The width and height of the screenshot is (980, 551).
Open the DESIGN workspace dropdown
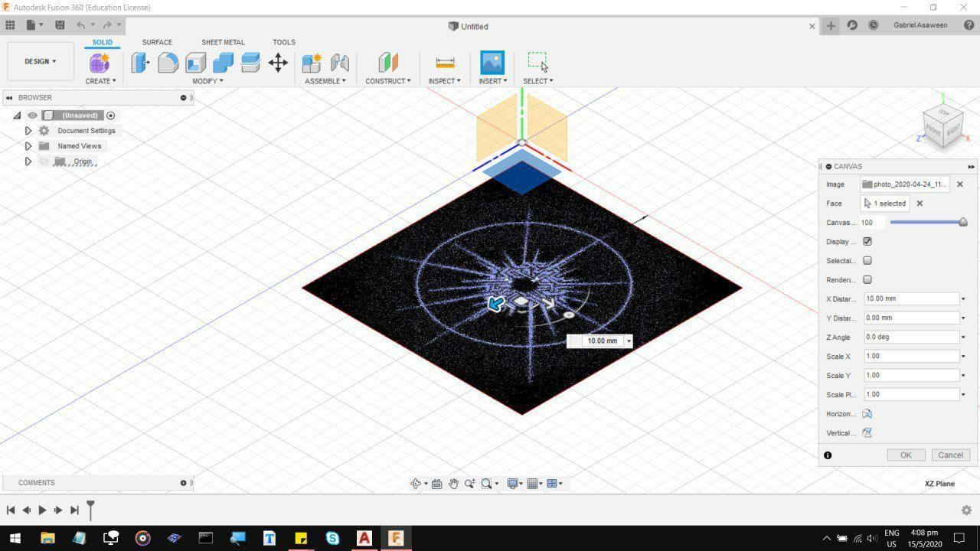click(41, 61)
